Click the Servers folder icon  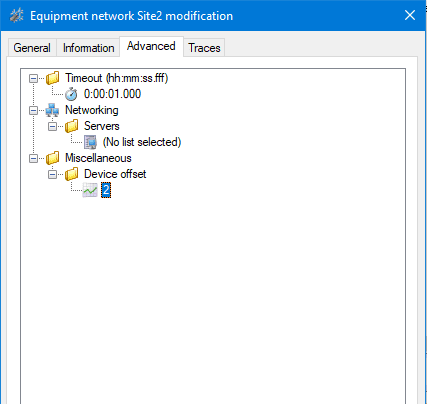71,126
